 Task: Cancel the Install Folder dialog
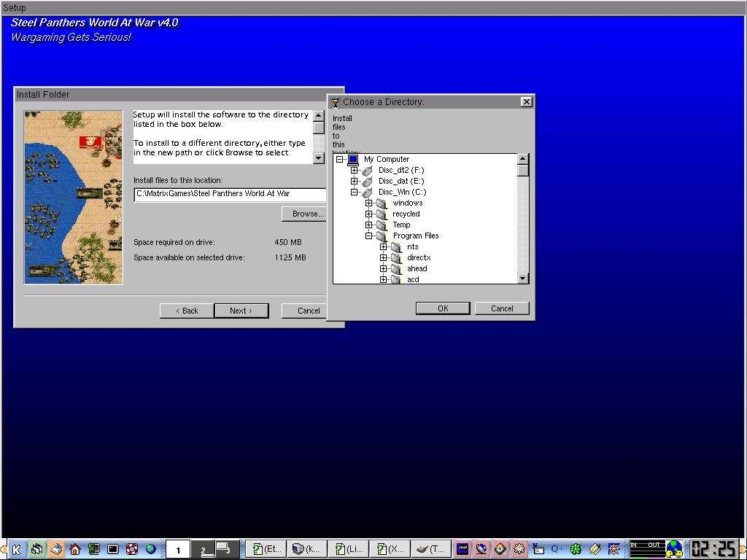pos(304,311)
